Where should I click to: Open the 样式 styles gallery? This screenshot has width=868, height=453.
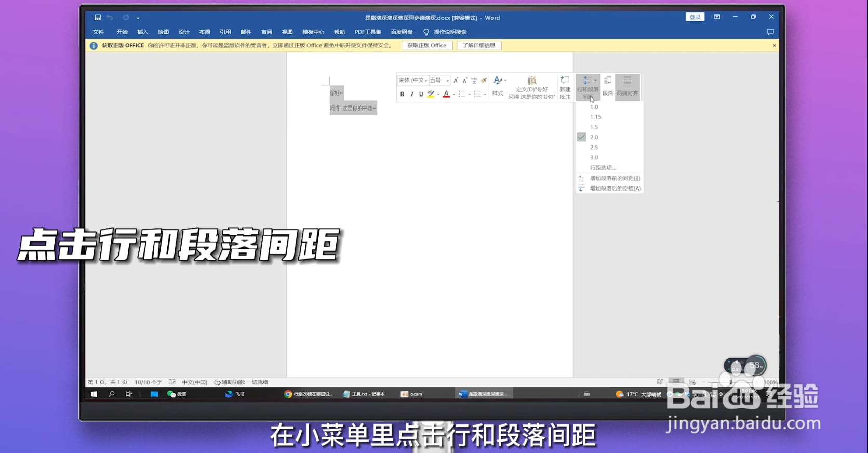498,86
